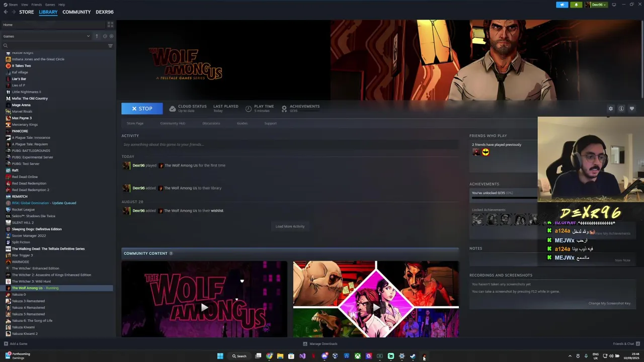The width and height of the screenshot is (644, 362).
Task: Go back with the left arrow
Action: pos(6,12)
